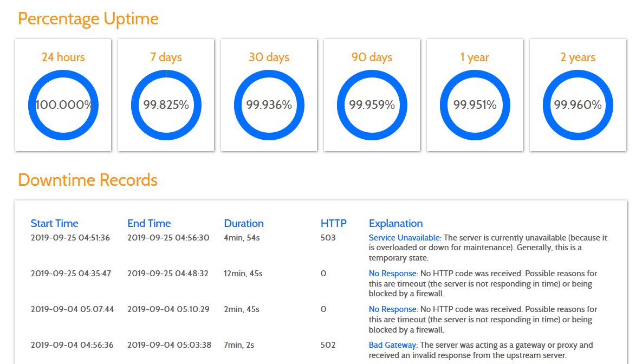
Task: Click the "End Time" column header
Action: 149,223
